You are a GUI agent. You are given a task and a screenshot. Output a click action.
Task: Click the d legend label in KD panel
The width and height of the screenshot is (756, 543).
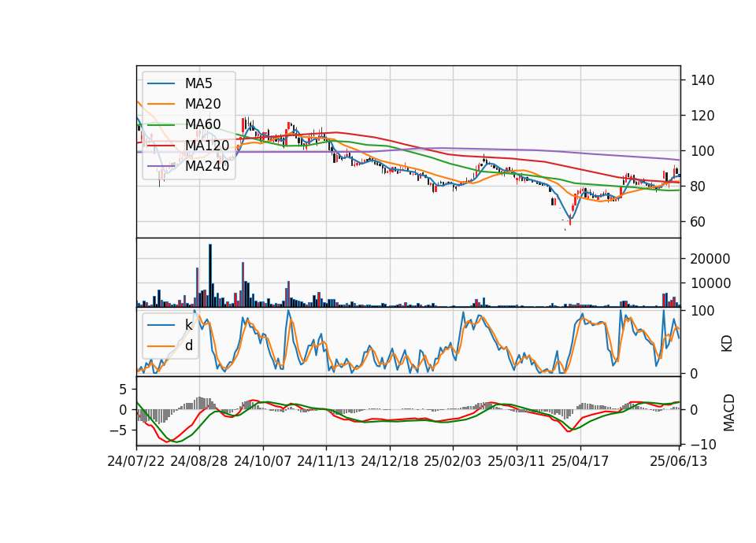[x=189, y=345]
